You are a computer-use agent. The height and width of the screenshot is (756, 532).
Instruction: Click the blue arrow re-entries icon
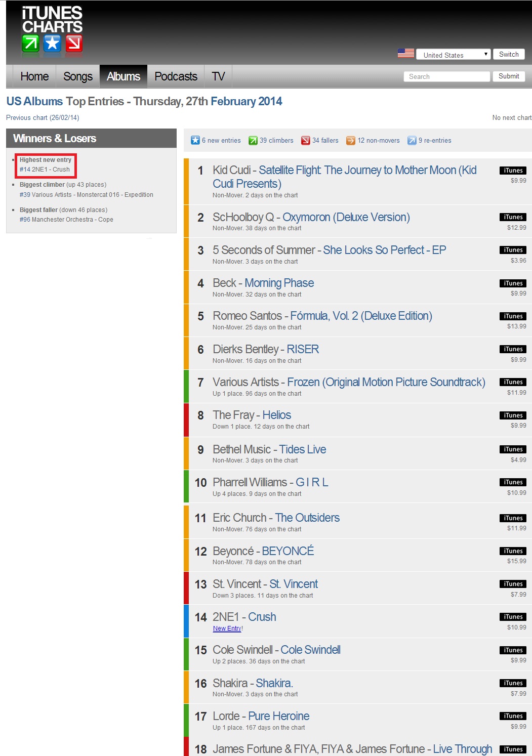(x=412, y=140)
